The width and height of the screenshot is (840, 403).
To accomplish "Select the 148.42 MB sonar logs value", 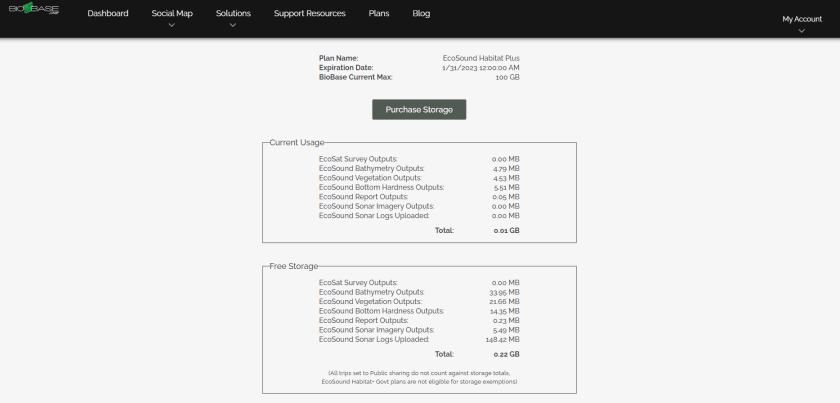I will [x=503, y=340].
